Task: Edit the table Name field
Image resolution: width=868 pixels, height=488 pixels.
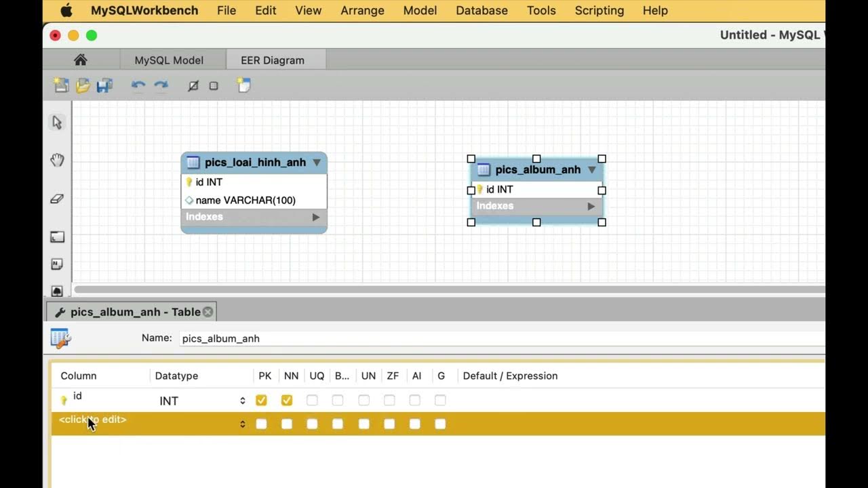Action: 502,338
